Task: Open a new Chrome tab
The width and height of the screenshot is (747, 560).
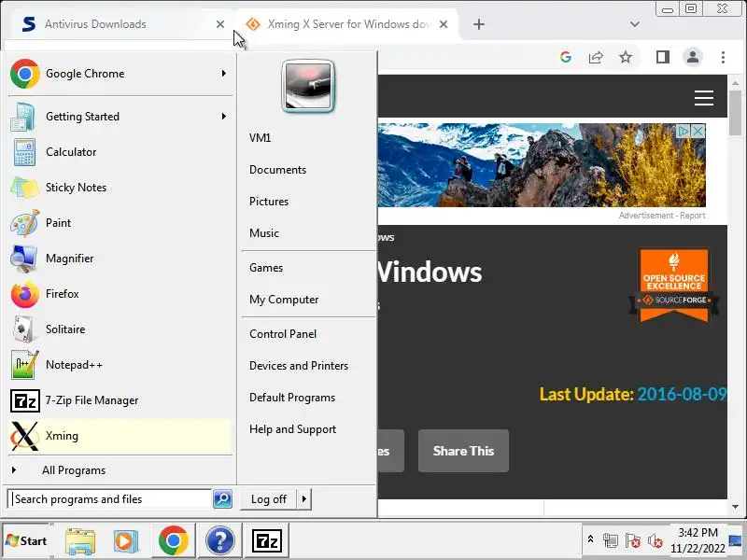Action: coord(479,24)
